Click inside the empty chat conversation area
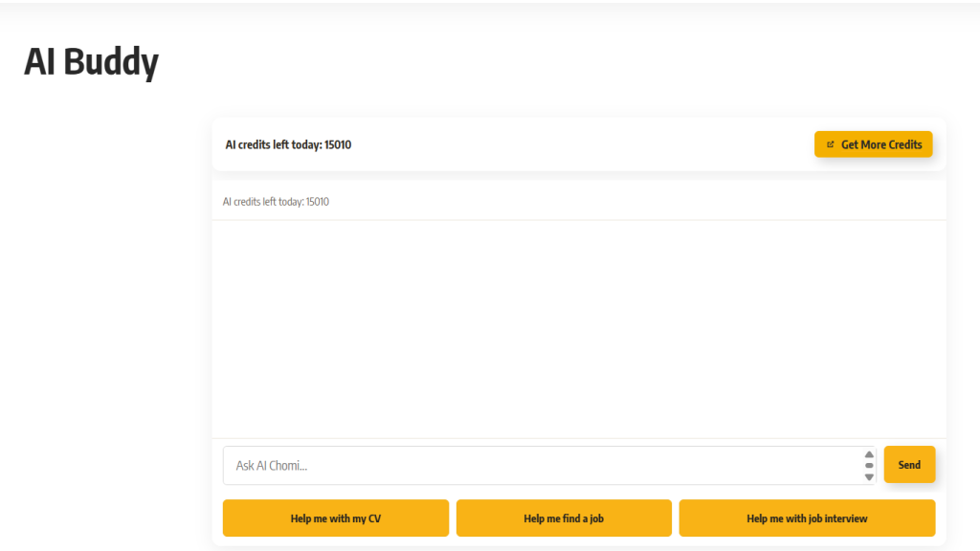 point(579,329)
